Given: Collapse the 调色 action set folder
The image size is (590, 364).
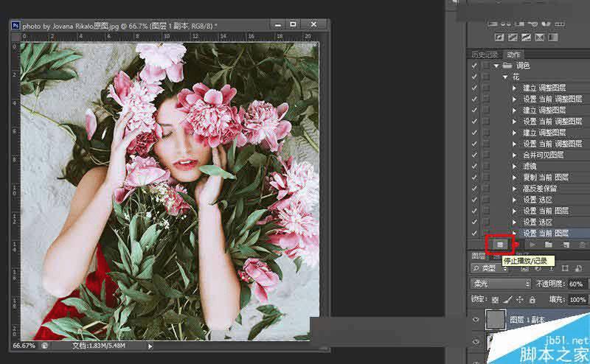Looking at the screenshot, I should 497,66.
